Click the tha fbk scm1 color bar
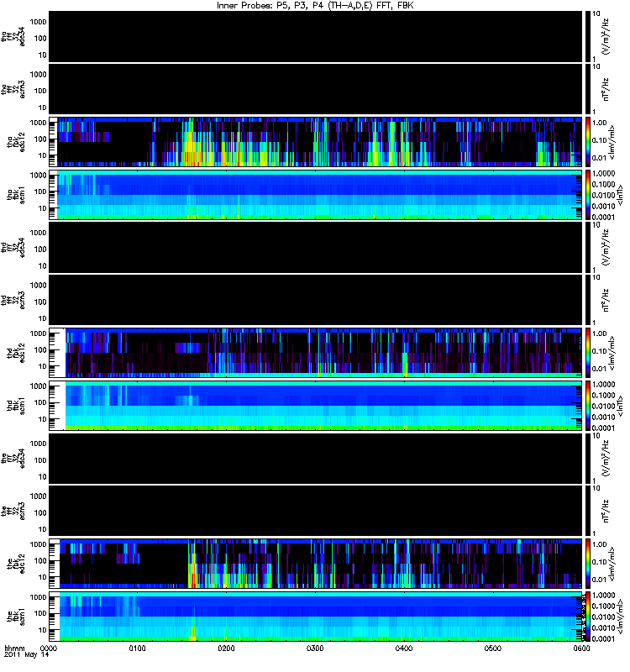This screenshot has width=630, height=672. (x=588, y=195)
